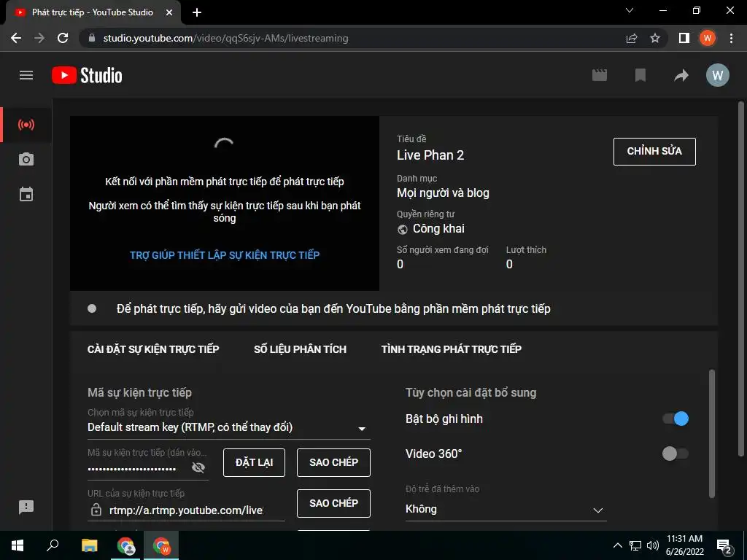Click the browser forward arrow

click(x=39, y=38)
